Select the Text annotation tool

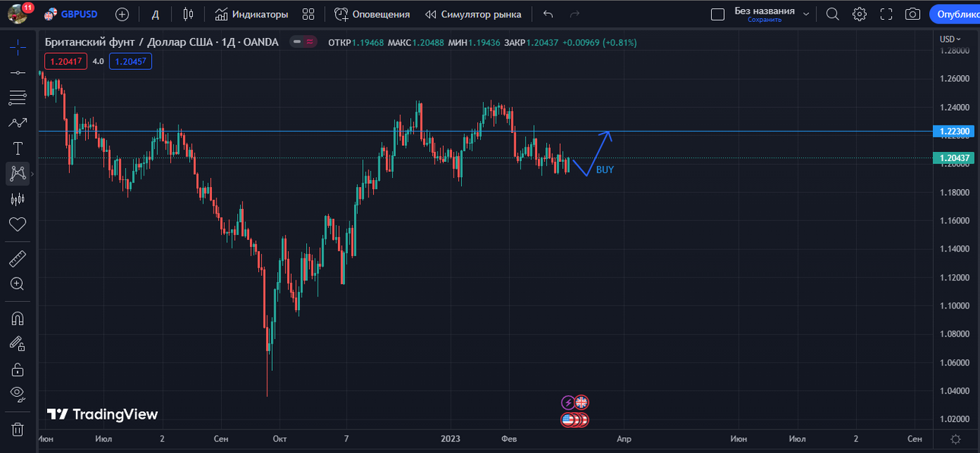(x=17, y=148)
